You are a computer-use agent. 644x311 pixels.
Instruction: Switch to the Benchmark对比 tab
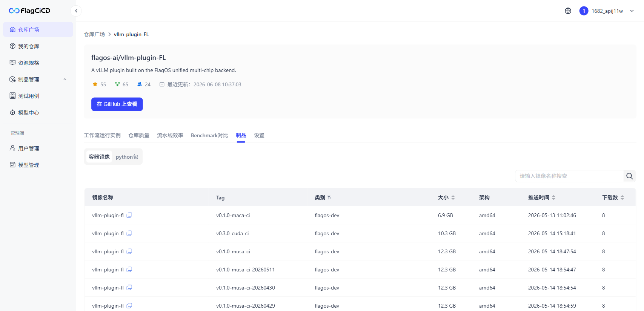tap(209, 135)
